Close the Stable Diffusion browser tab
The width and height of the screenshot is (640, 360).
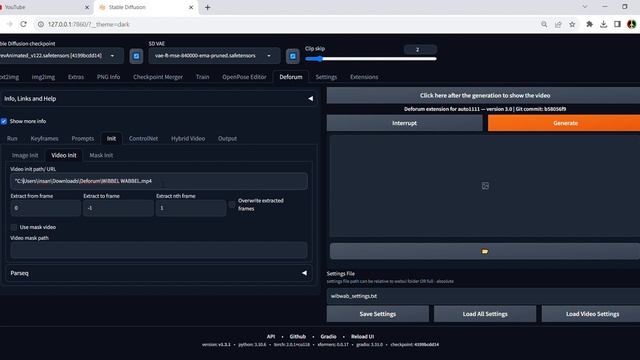tap(191, 7)
